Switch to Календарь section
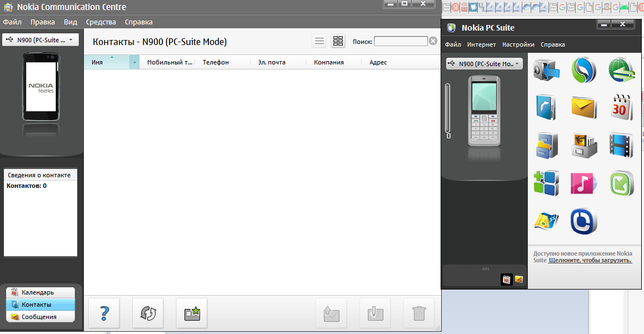This screenshot has width=644, height=334. pos(41,292)
